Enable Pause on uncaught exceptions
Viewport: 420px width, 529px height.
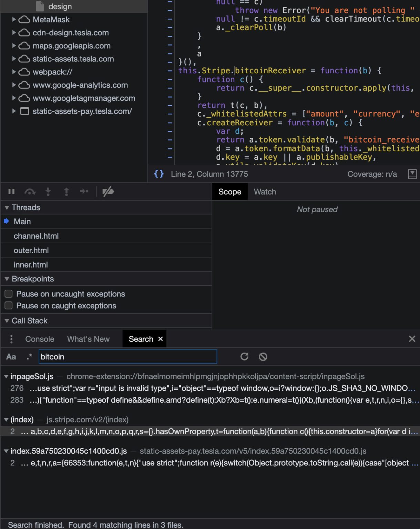pyautogui.click(x=9, y=294)
